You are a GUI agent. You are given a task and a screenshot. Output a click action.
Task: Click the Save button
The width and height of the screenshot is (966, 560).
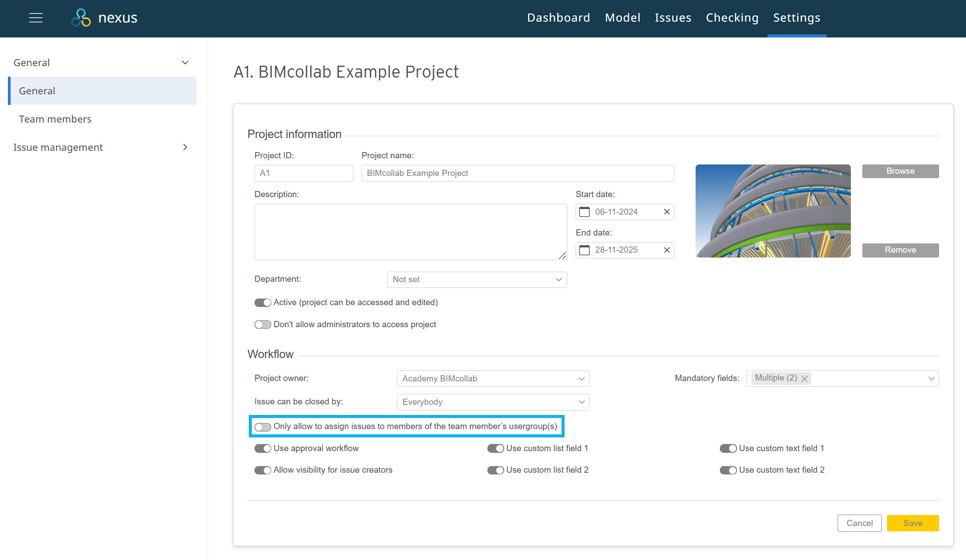[913, 523]
